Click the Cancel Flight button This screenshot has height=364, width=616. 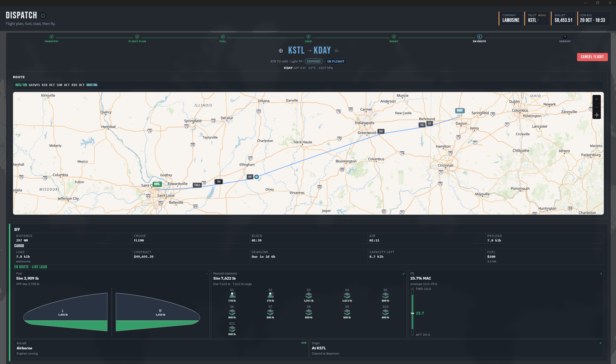point(592,57)
